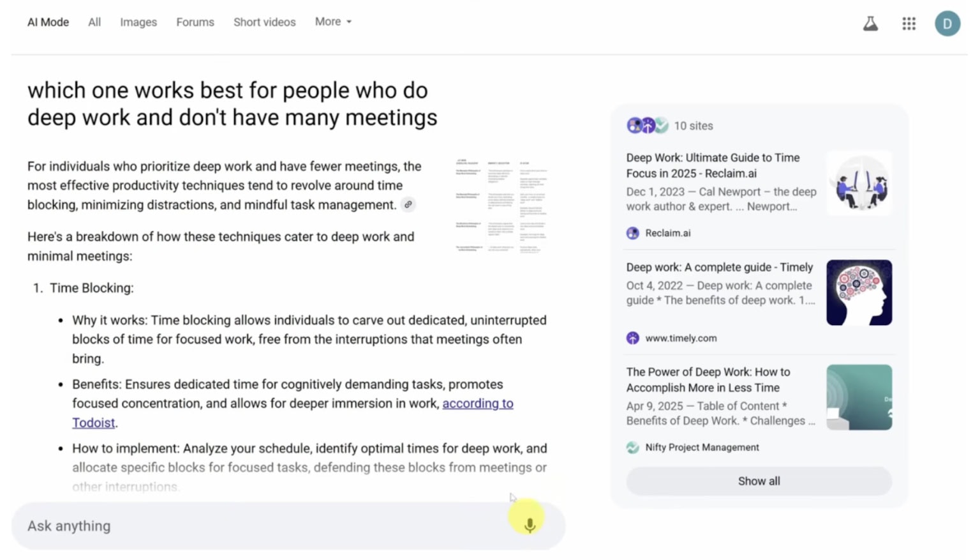The width and height of the screenshot is (980, 560).
Task: Click the Reclaim.ai site favicon
Action: tap(632, 233)
